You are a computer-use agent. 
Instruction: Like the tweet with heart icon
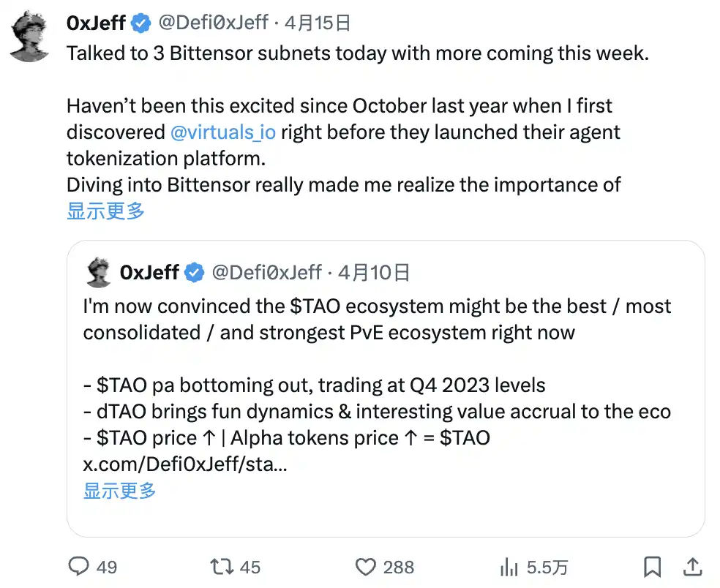[365, 566]
